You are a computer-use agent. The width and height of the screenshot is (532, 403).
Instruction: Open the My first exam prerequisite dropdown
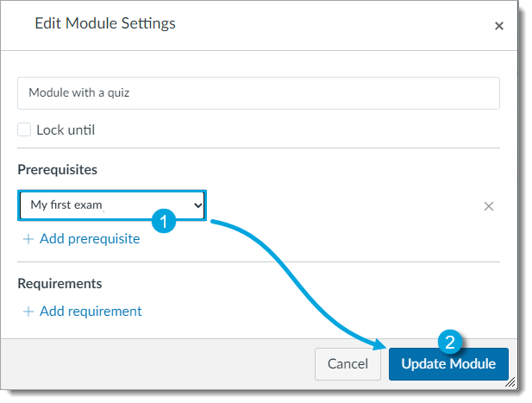click(x=112, y=205)
